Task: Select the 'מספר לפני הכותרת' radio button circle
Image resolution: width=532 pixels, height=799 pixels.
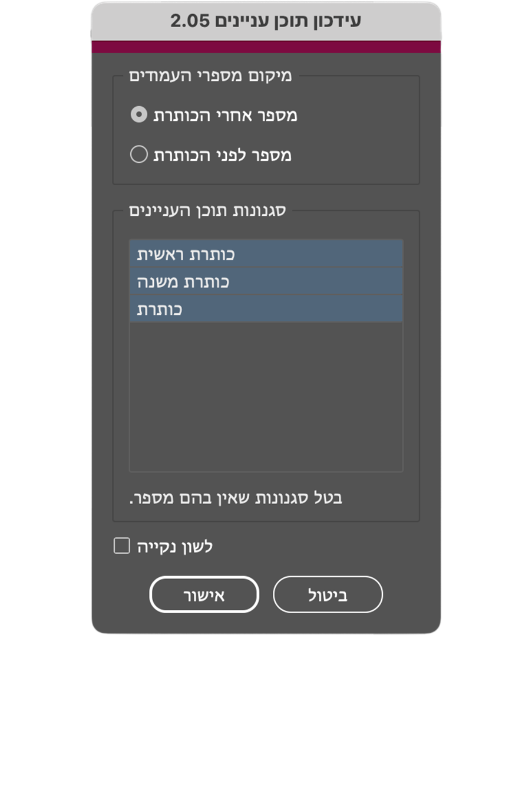Action: (139, 154)
